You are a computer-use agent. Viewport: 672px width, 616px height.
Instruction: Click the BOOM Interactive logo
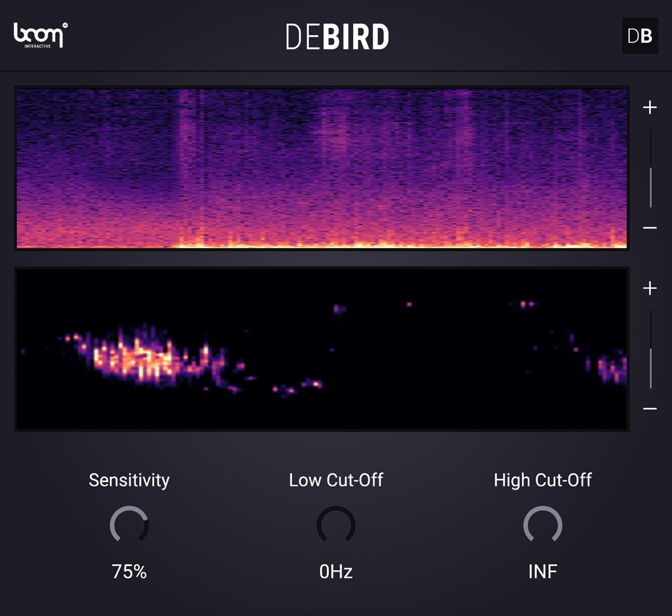coord(40,35)
